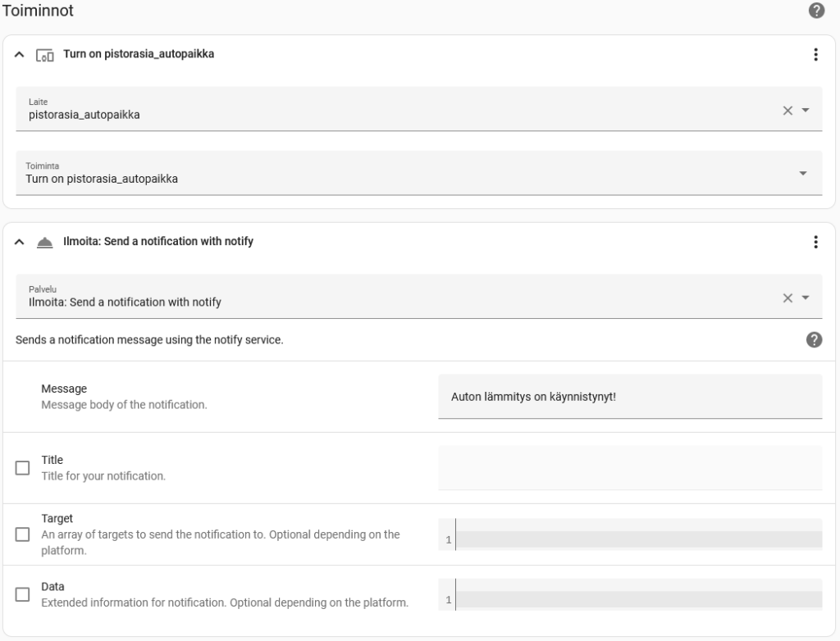This screenshot has width=840, height=641.
Task: Enable the Target checkbox
Action: coord(22,534)
